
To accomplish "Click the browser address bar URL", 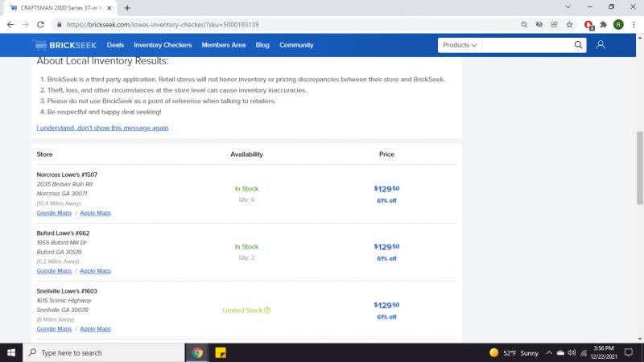I will [x=163, y=25].
